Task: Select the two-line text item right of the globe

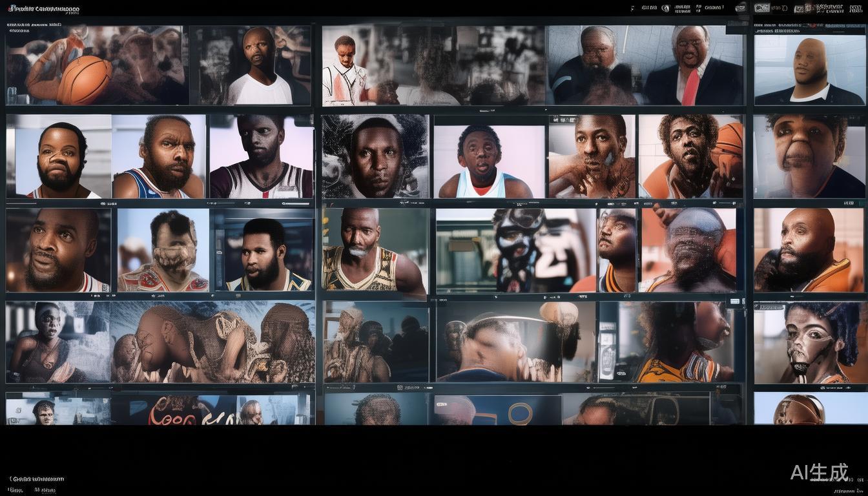Action: [x=682, y=8]
